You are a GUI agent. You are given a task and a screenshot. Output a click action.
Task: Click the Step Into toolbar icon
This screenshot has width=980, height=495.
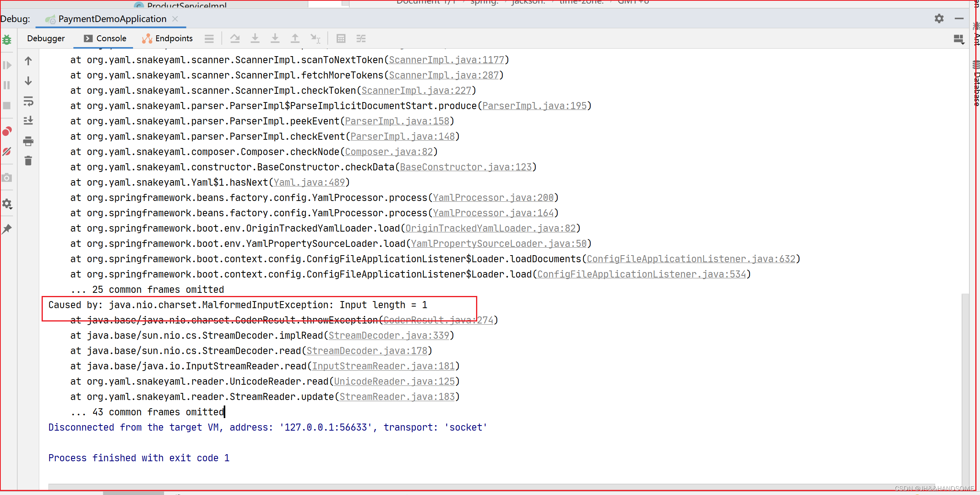pos(255,38)
